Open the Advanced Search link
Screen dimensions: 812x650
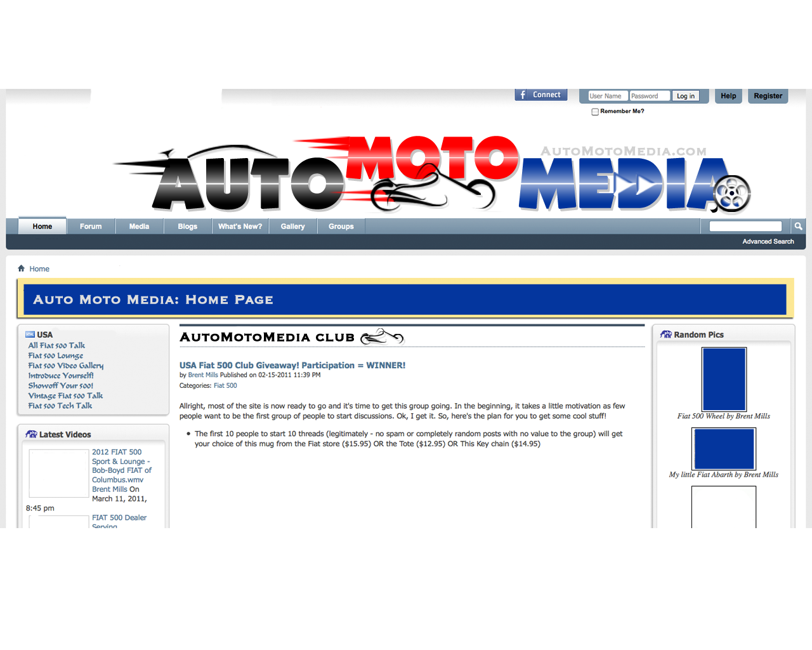[768, 242]
